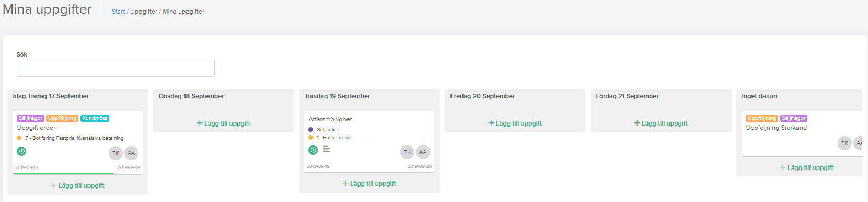Click the timer icon on Affärsmöjlighet card
Screen dimensions: 868x202
(x=313, y=150)
